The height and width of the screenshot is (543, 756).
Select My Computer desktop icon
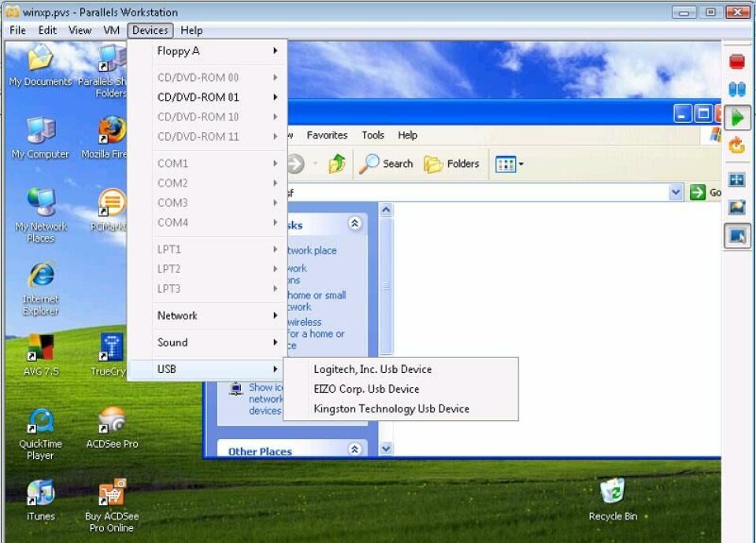pos(40,139)
